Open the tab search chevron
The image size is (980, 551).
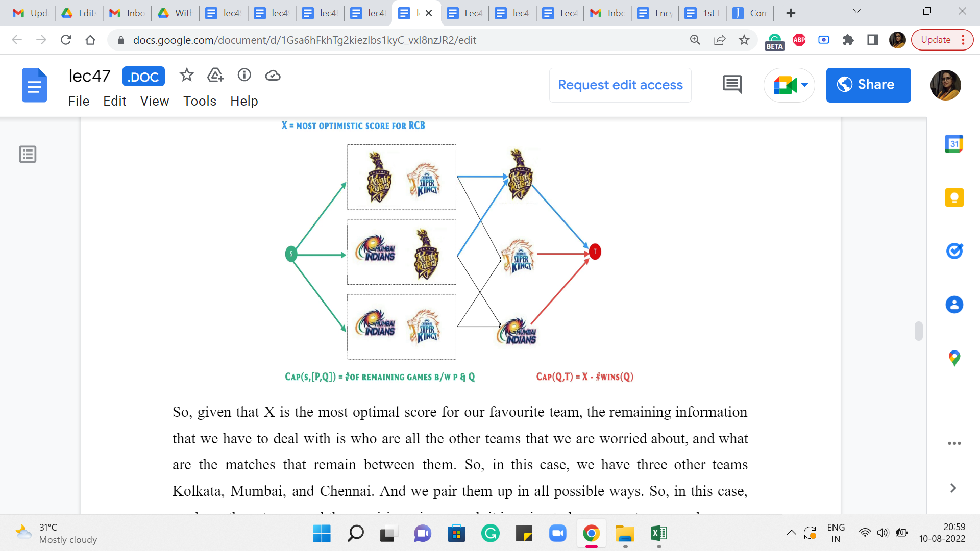point(857,12)
